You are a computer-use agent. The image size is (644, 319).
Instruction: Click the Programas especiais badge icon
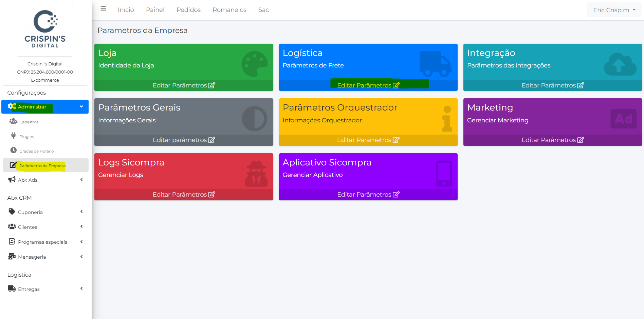(x=12, y=241)
